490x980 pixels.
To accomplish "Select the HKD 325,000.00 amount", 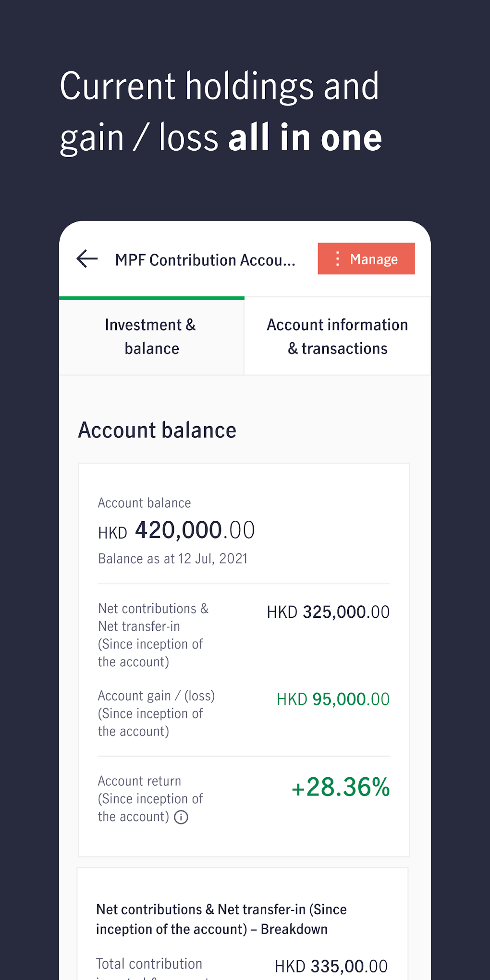I will click(x=328, y=612).
